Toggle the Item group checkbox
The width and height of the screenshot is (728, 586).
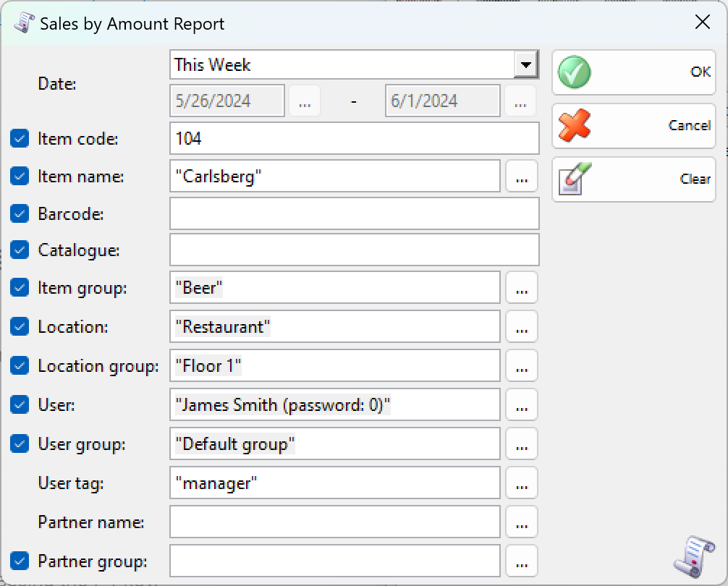(20, 288)
